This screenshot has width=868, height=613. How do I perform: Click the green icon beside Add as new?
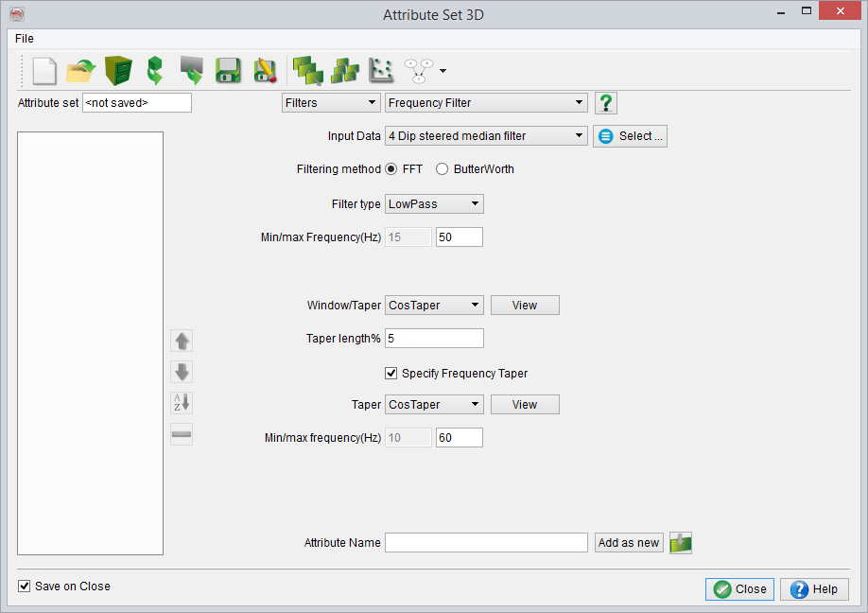point(681,543)
